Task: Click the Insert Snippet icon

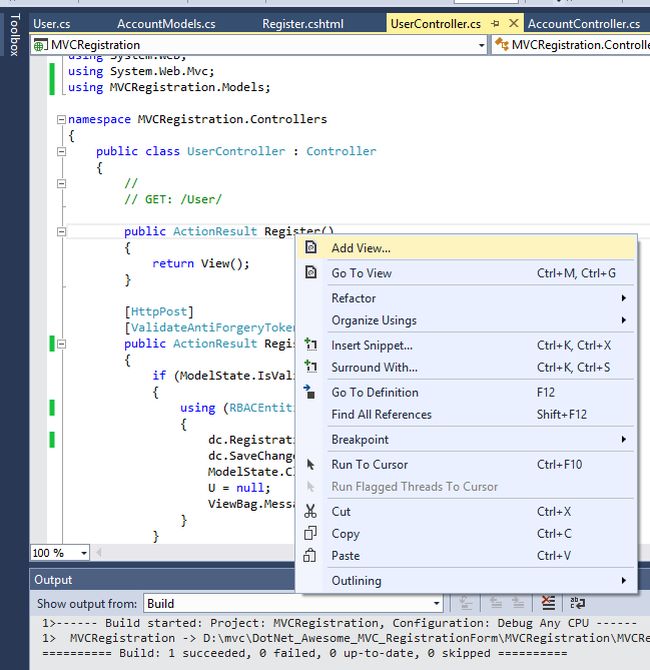Action: (311, 345)
